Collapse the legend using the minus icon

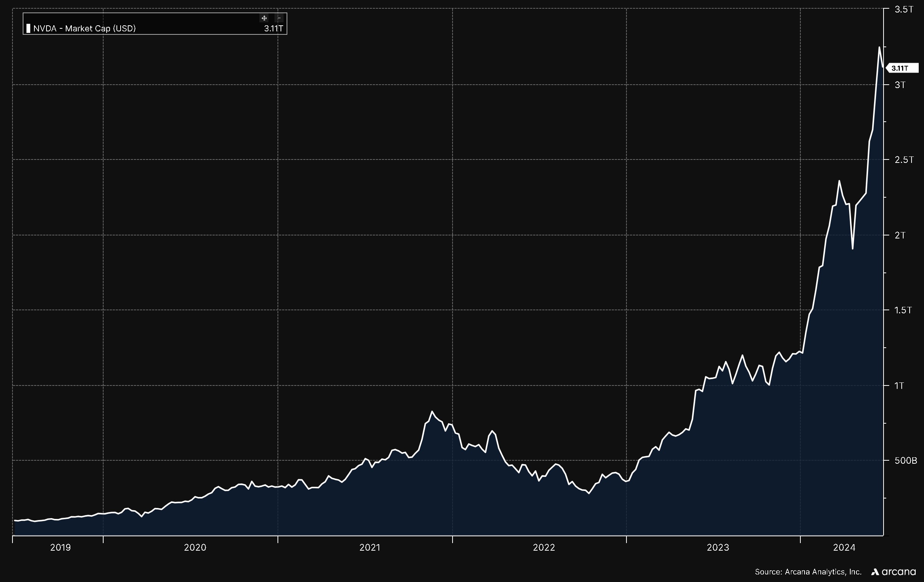click(279, 18)
